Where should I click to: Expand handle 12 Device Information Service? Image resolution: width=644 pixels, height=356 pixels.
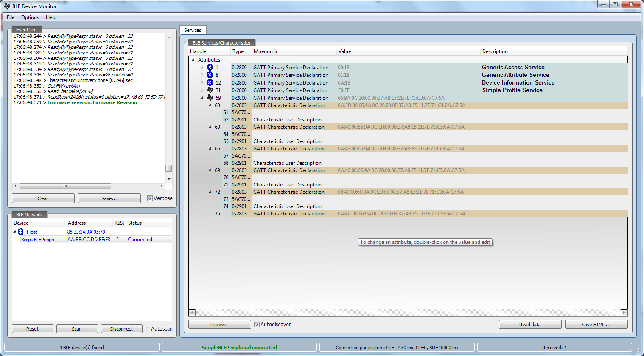[x=202, y=83]
